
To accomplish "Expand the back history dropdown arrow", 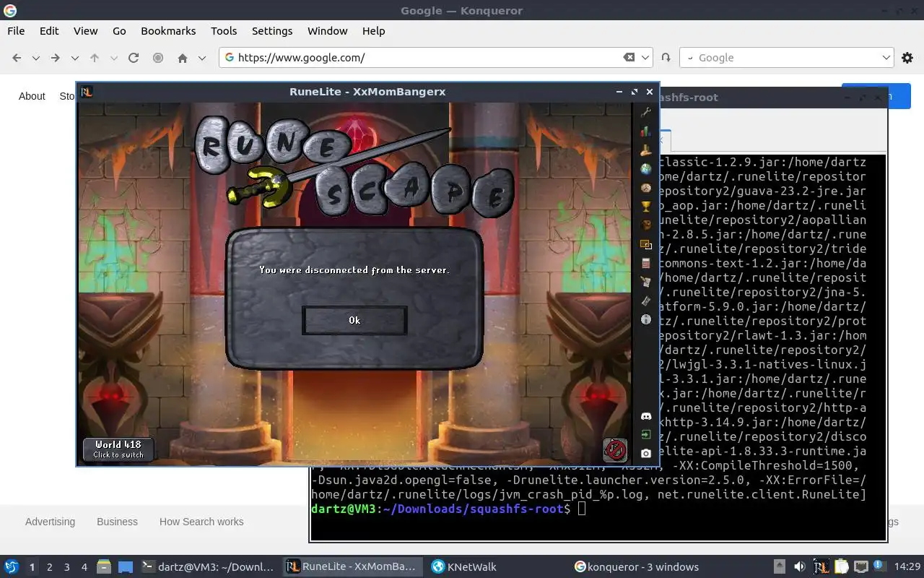I will (35, 58).
